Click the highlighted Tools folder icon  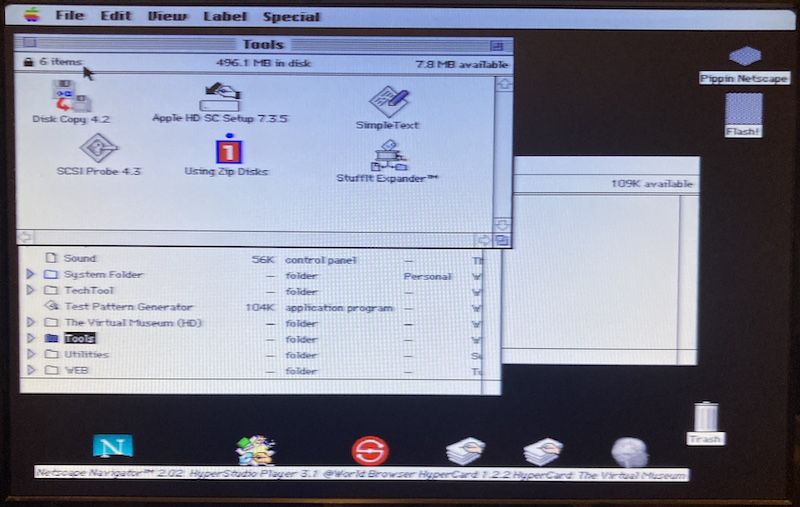click(x=51, y=338)
